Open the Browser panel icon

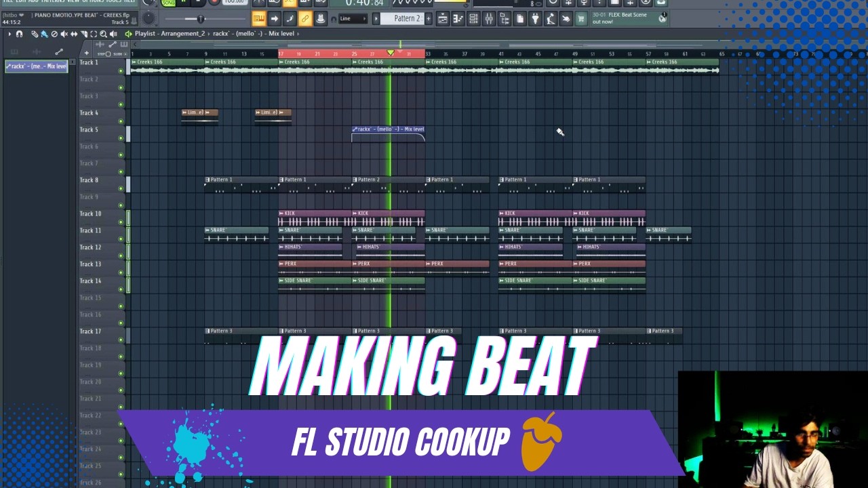[x=505, y=18]
